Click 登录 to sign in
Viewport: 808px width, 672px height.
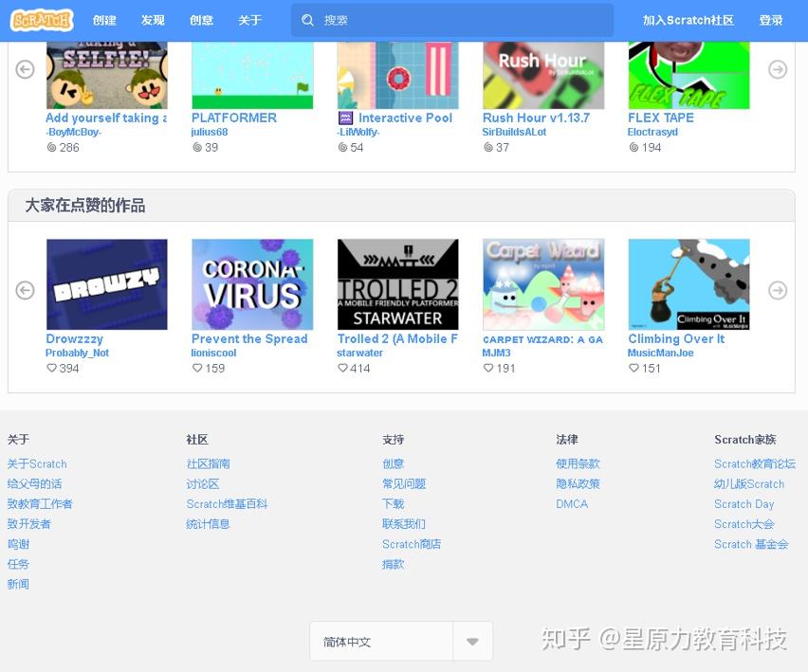pos(770,20)
